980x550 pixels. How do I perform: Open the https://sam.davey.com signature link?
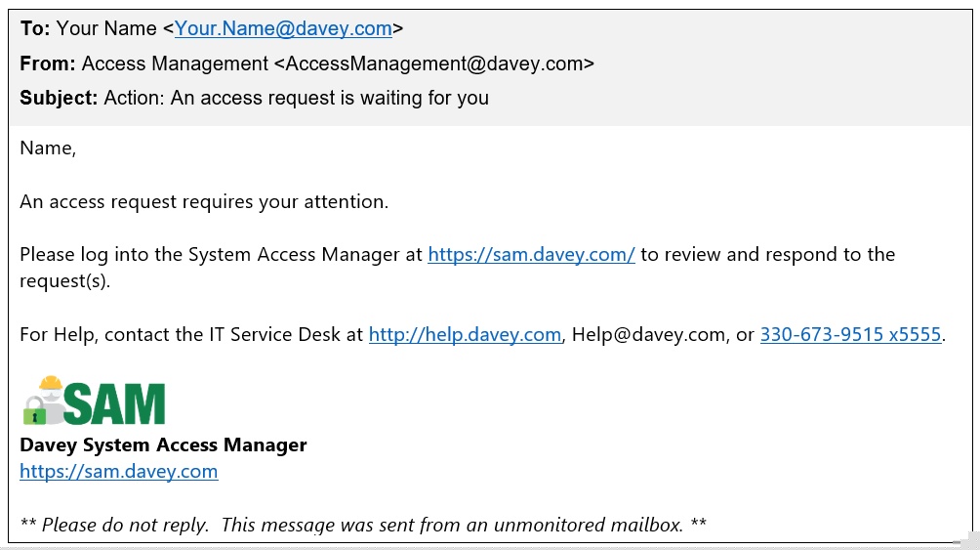[119, 471]
